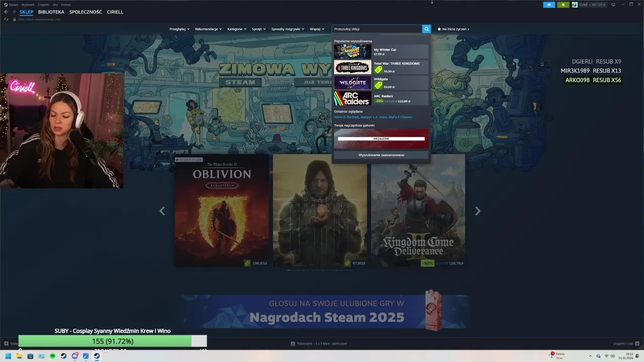This screenshot has width=644, height=362.
Task: Open Microsoft Store from taskbar
Action: [30, 356]
